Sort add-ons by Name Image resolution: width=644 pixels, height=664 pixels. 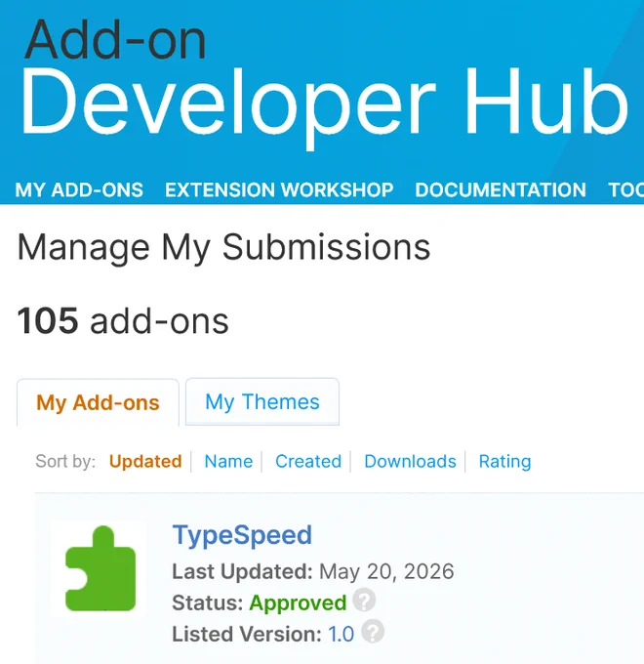(228, 461)
